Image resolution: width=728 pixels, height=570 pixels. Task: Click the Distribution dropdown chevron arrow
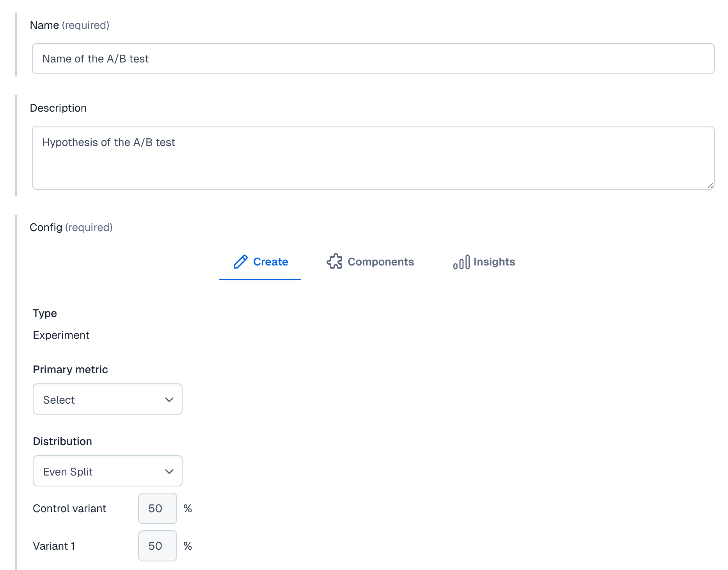tap(169, 471)
